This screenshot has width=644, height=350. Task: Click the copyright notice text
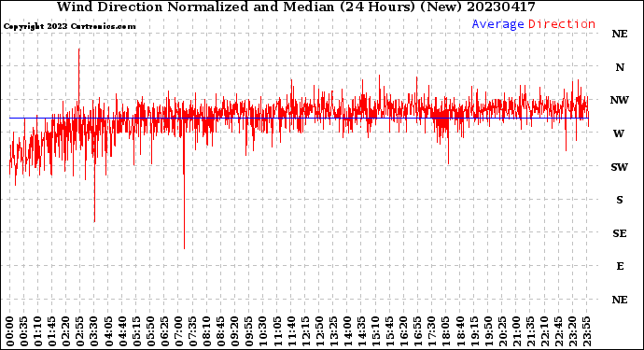pyautogui.click(x=69, y=26)
